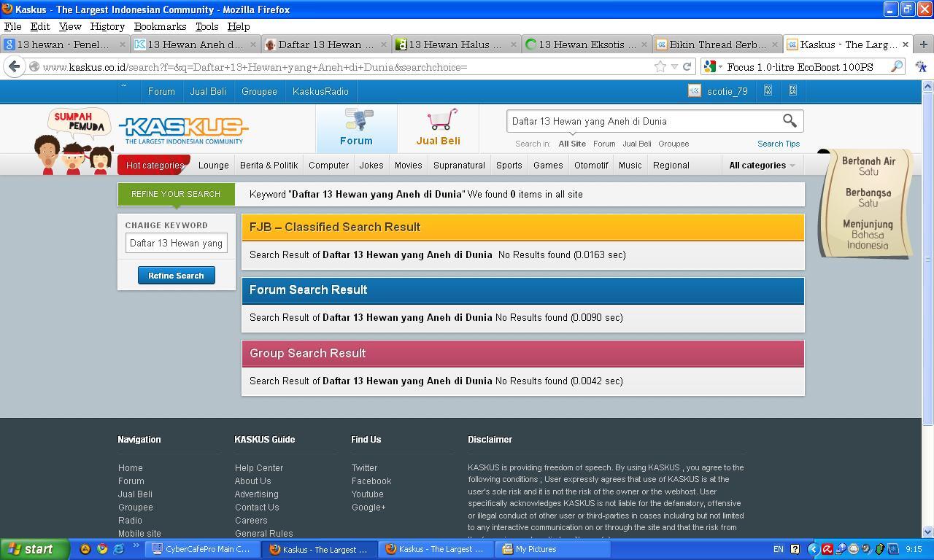Select 'Groupee' search scope
This screenshot has width=934, height=560.
click(x=674, y=144)
